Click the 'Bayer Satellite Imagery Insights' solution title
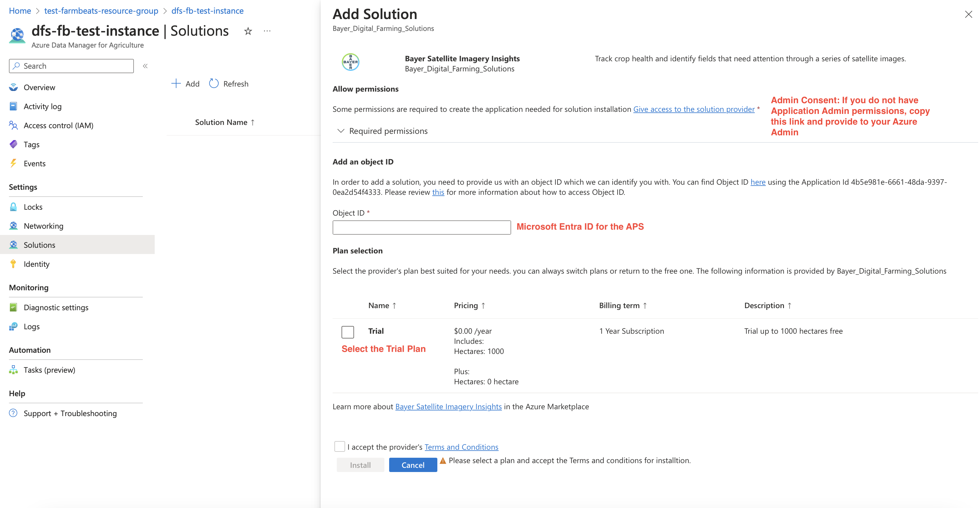Screen dimensions: 980x508 point(462,59)
